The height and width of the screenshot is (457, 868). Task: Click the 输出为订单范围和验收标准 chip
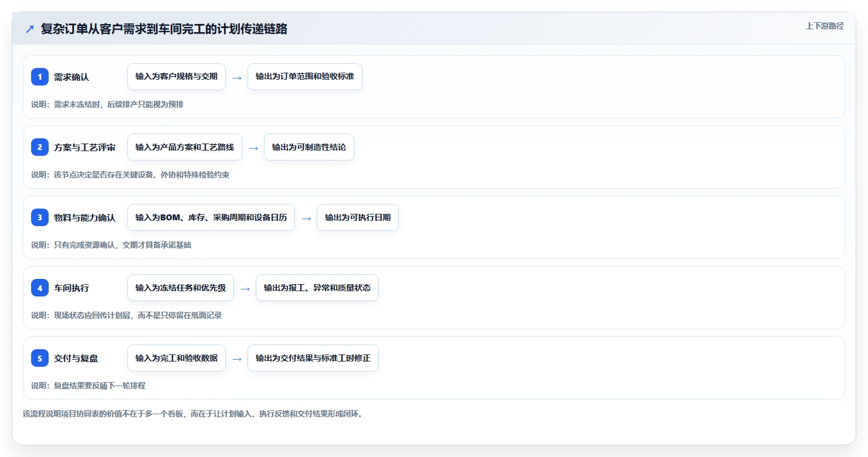coord(305,77)
